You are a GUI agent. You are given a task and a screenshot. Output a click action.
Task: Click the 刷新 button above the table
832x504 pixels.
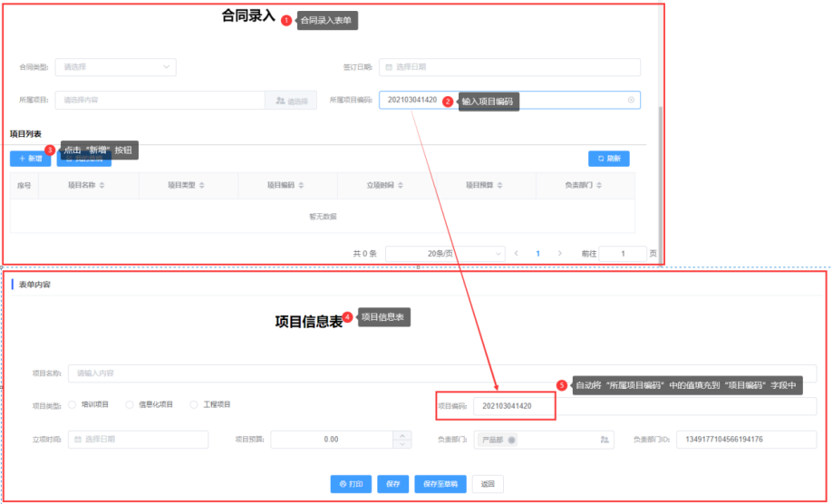(x=609, y=159)
